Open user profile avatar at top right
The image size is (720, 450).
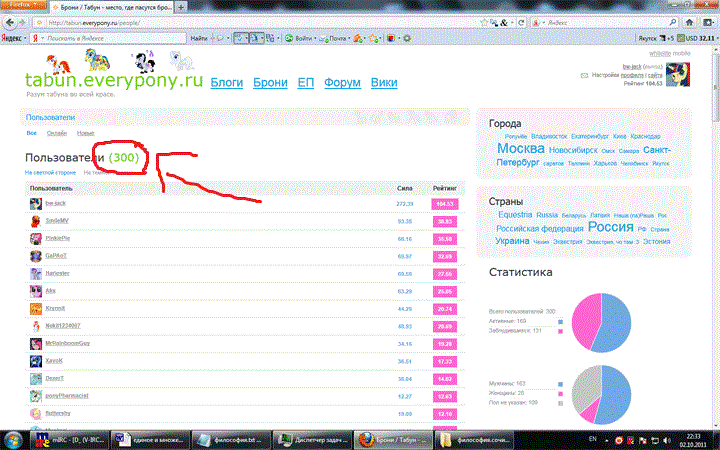pyautogui.click(x=678, y=74)
